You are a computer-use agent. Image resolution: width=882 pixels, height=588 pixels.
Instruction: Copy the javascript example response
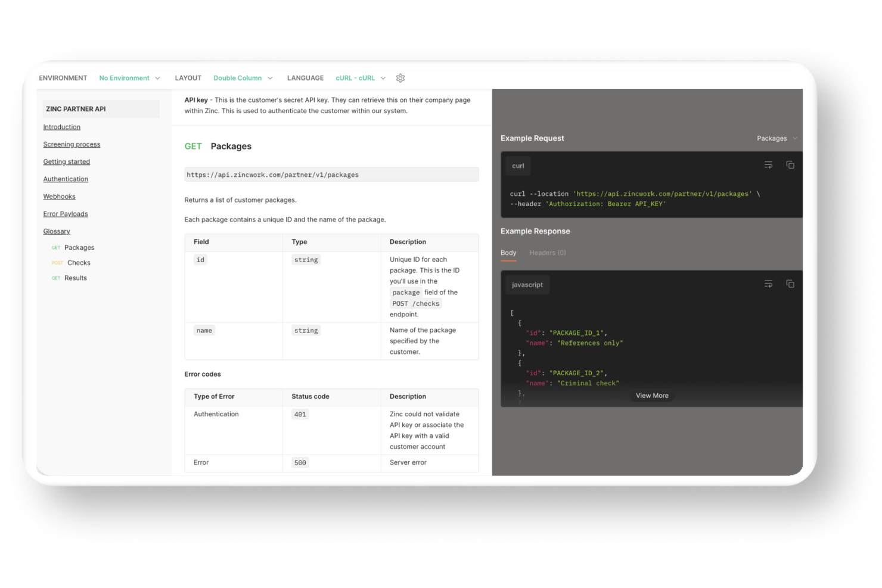pos(790,284)
